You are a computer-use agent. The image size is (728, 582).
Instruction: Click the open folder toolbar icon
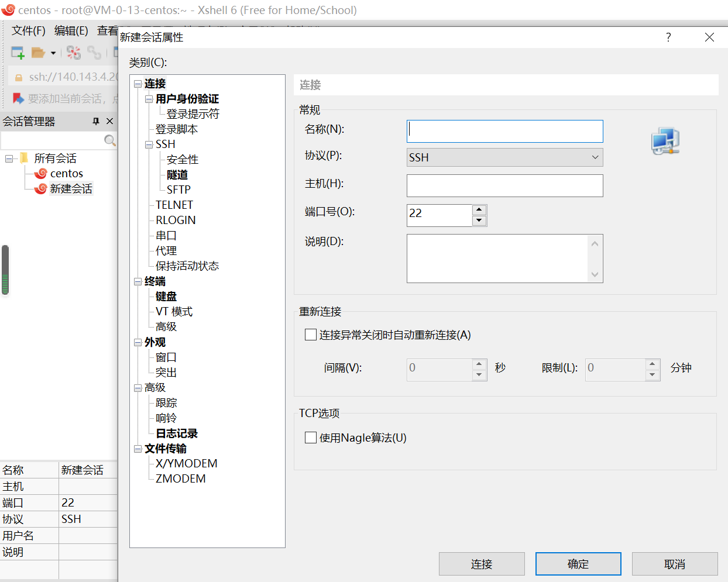[x=38, y=53]
